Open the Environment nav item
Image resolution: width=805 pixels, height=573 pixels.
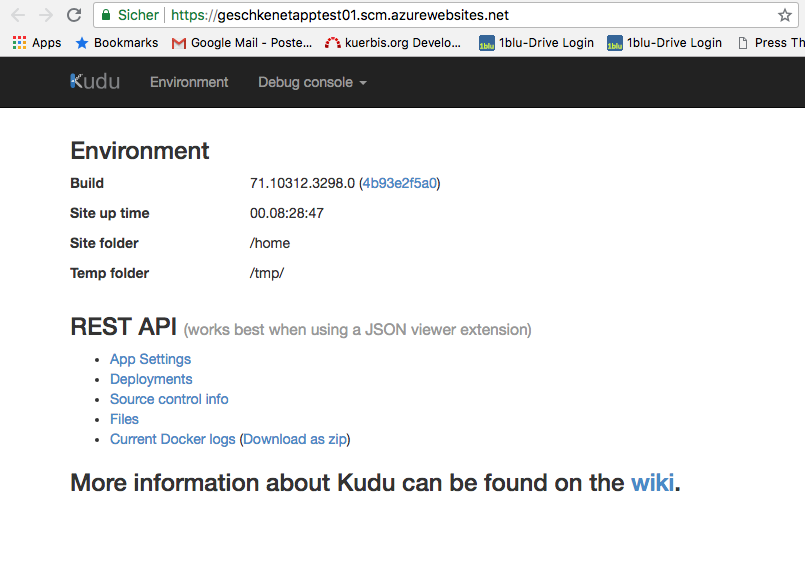point(189,82)
